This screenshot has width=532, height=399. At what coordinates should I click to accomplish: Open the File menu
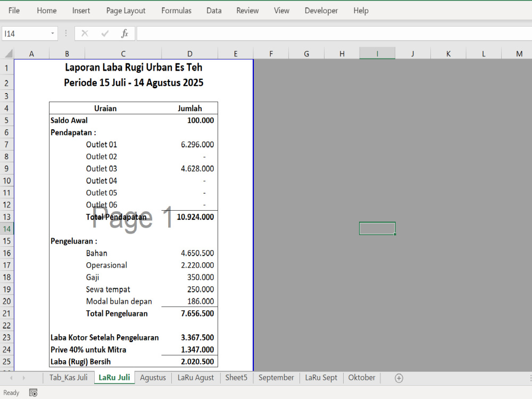(x=14, y=11)
